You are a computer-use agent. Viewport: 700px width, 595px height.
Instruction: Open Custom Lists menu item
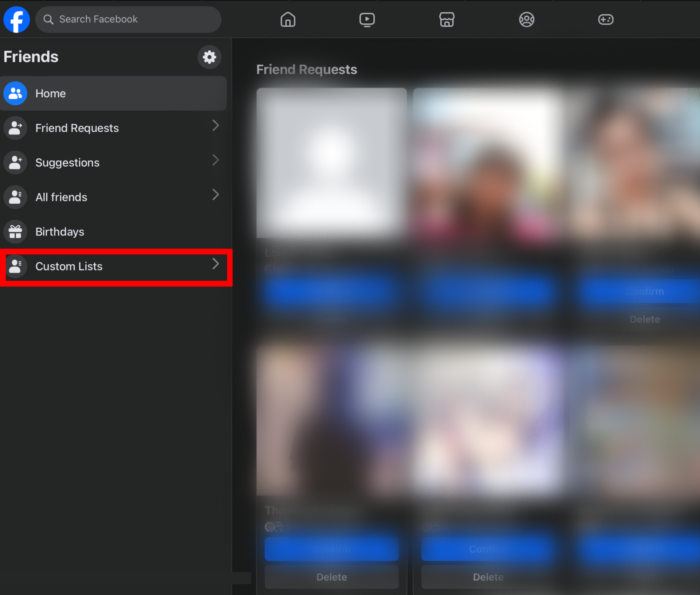point(69,267)
